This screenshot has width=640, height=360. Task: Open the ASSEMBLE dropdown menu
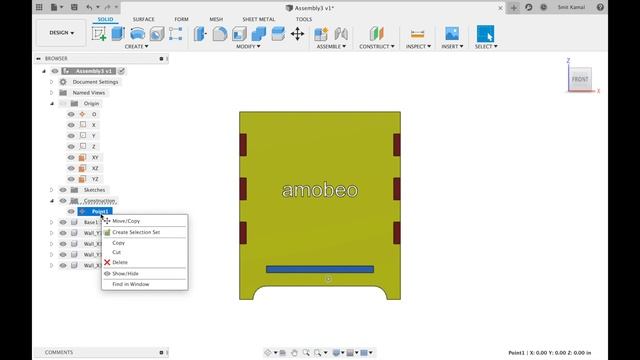pyautogui.click(x=331, y=47)
